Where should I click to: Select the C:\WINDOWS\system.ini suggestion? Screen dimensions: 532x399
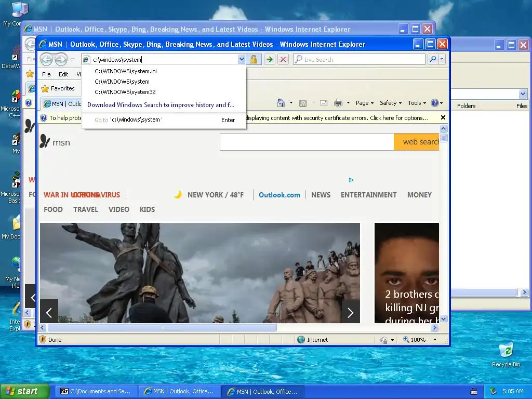pyautogui.click(x=126, y=71)
